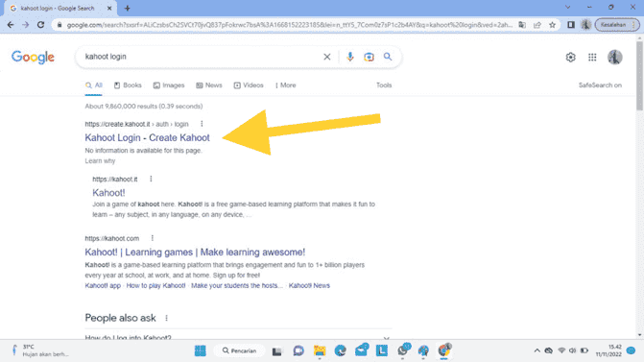Toggle the browser side panel
644x362 pixels.
[x=571, y=25]
